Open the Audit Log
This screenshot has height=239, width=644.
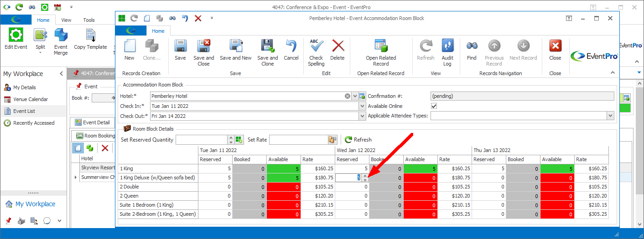447,53
